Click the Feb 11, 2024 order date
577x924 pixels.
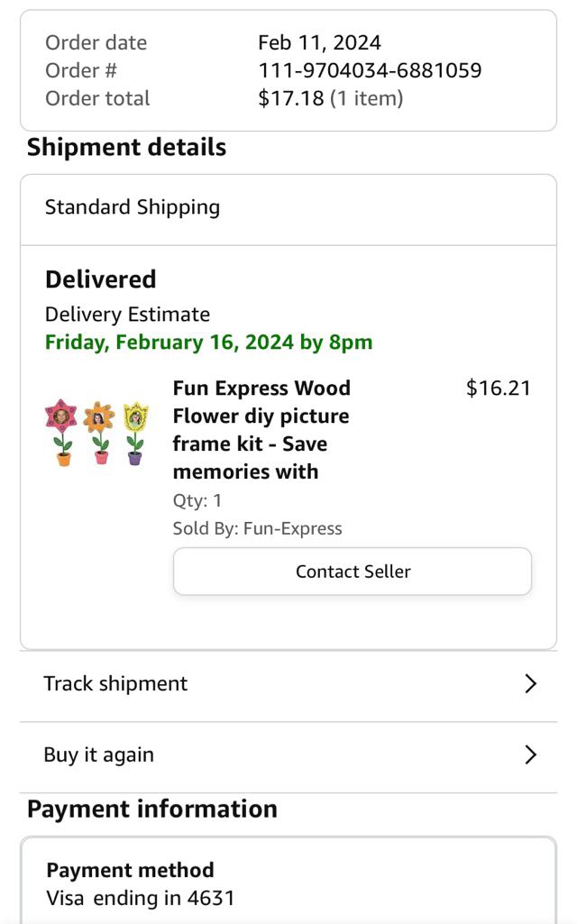319,42
